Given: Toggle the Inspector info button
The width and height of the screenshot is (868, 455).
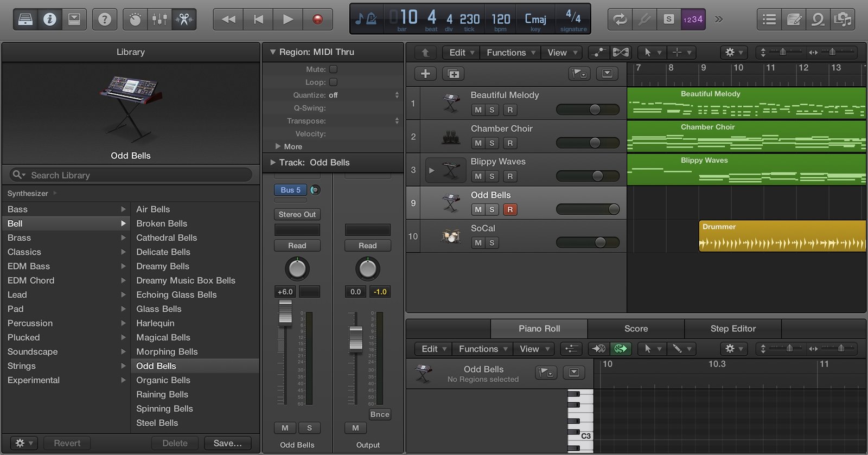Looking at the screenshot, I should tap(50, 20).
